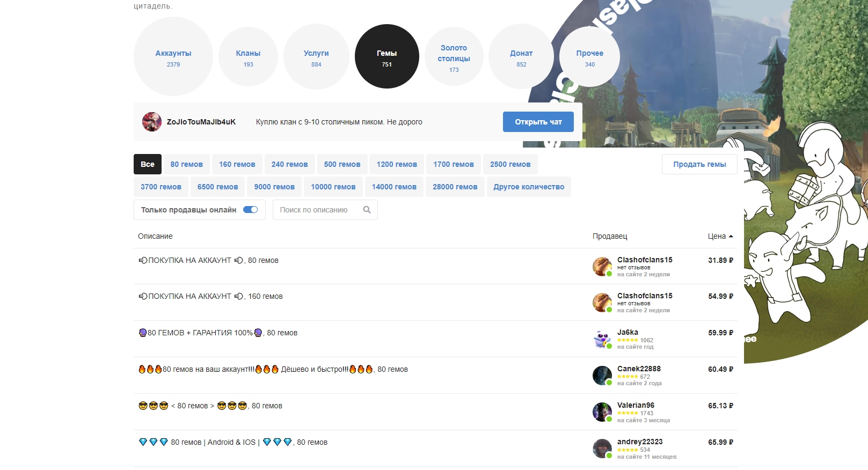This screenshot has width=868, height=470.
Task: Click andrey22323 seller avatar
Action: (x=602, y=449)
